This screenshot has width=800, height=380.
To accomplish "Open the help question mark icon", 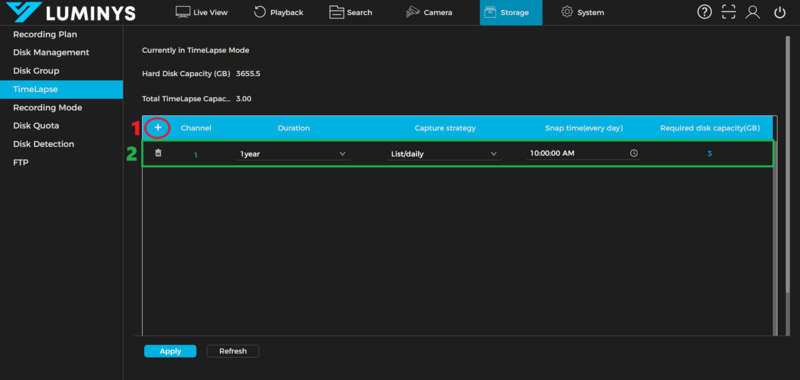I will tap(704, 12).
